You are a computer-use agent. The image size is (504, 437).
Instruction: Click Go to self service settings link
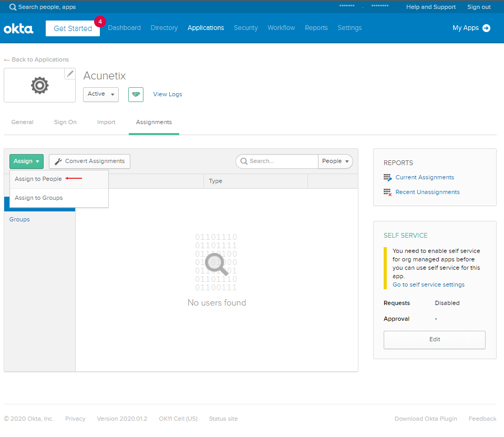pos(428,284)
